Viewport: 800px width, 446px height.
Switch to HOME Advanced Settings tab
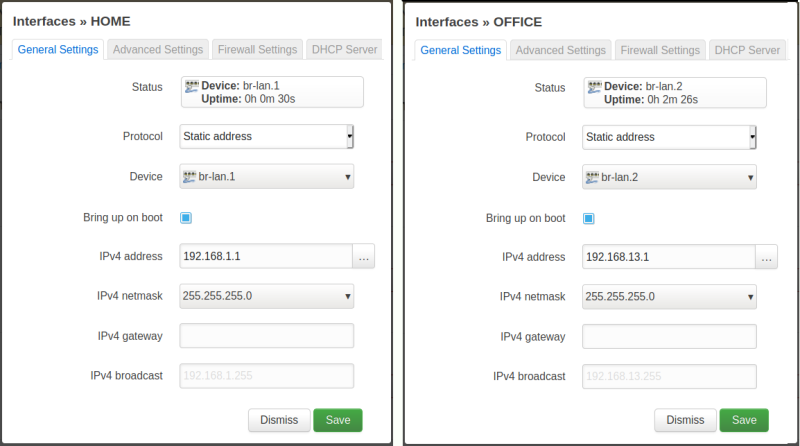coord(158,49)
